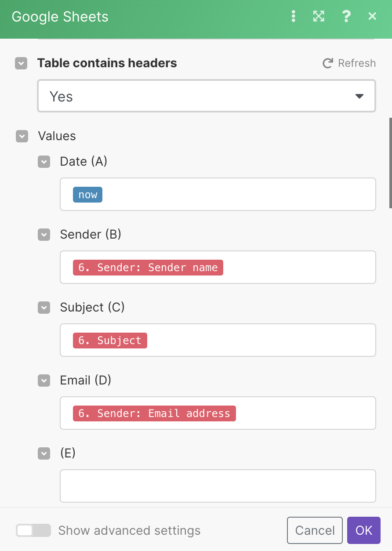Screen dimensions: 392x551
Task: Open the three-dot options menu in header
Action: [294, 17]
